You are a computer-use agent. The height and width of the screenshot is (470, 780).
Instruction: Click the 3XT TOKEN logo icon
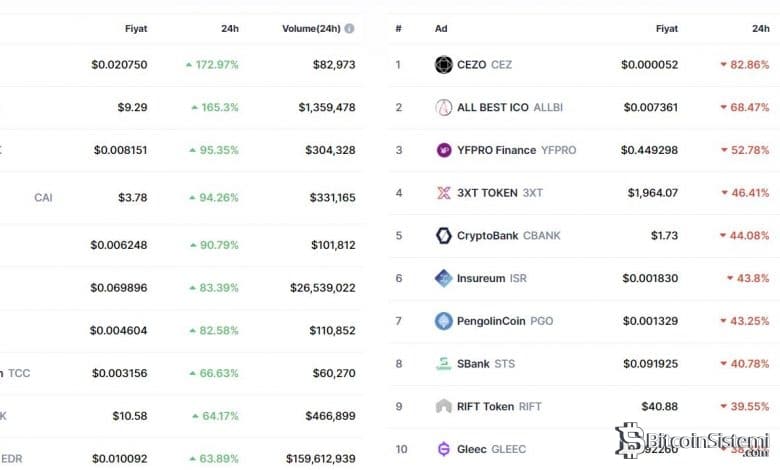pos(444,193)
